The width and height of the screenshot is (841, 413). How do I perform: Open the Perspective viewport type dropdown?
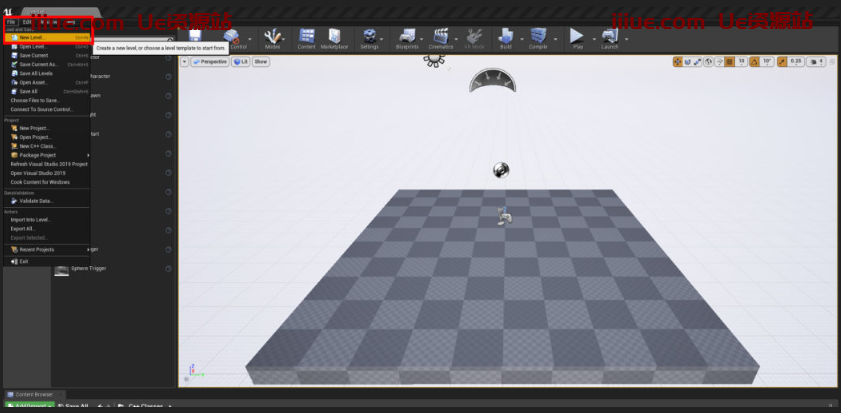point(208,62)
